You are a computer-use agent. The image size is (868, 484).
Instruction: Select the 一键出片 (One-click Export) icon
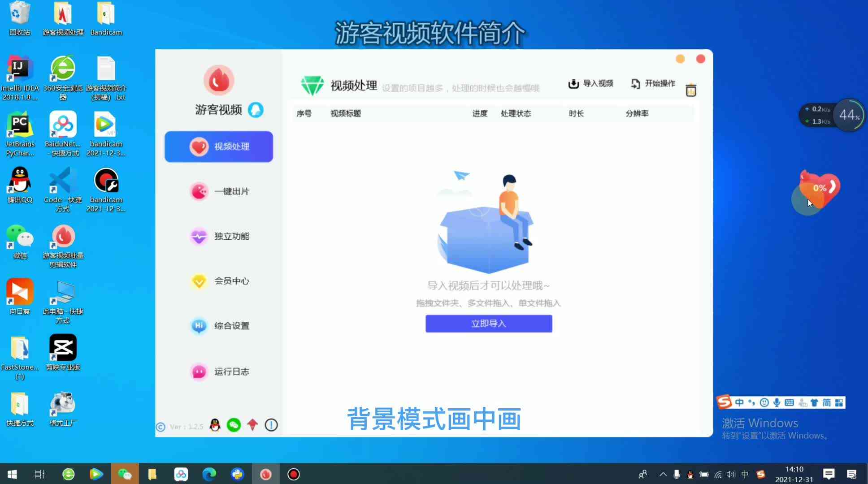199,191
